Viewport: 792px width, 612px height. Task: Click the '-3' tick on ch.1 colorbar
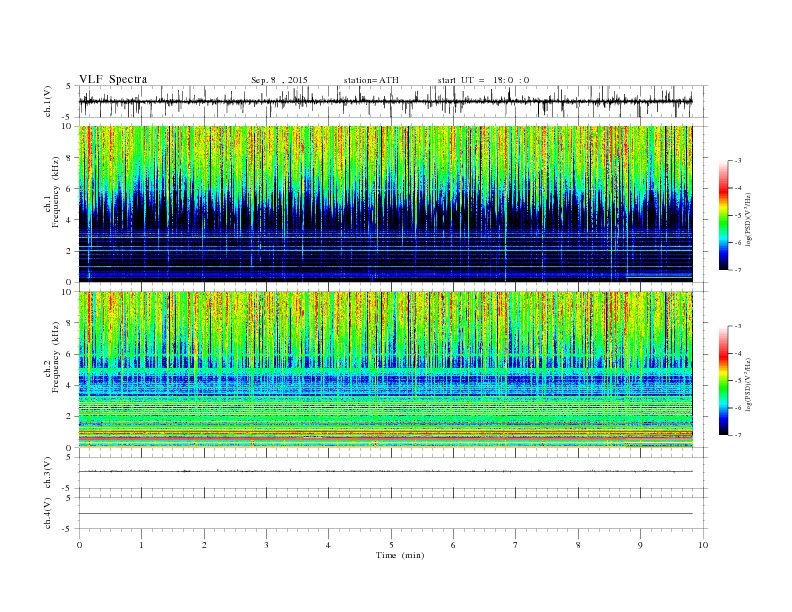pyautogui.click(x=738, y=161)
